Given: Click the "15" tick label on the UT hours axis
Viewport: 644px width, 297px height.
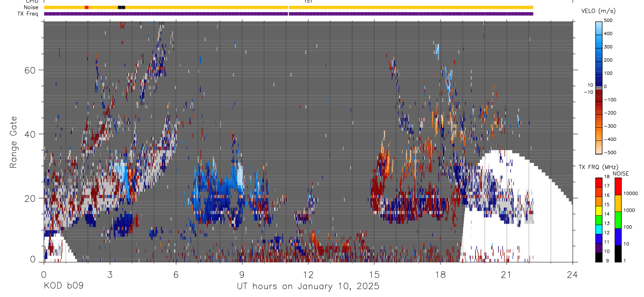Looking at the screenshot, I should pyautogui.click(x=374, y=274).
